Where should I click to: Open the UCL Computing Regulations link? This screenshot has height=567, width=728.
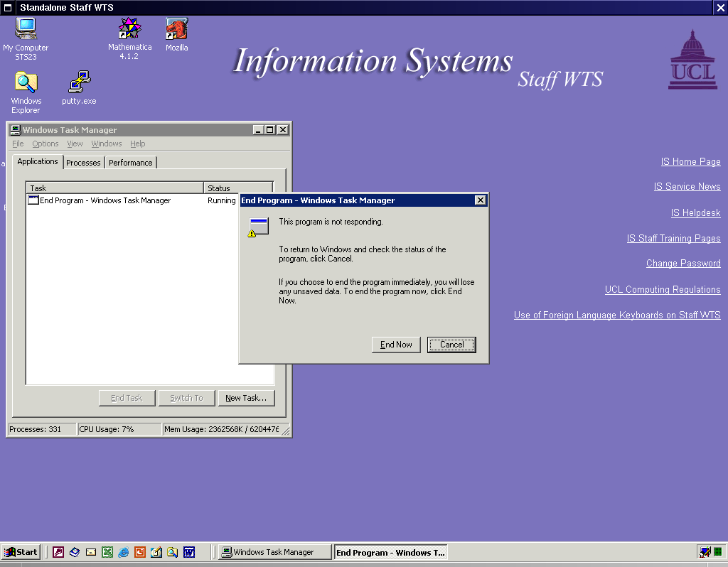[x=663, y=289]
